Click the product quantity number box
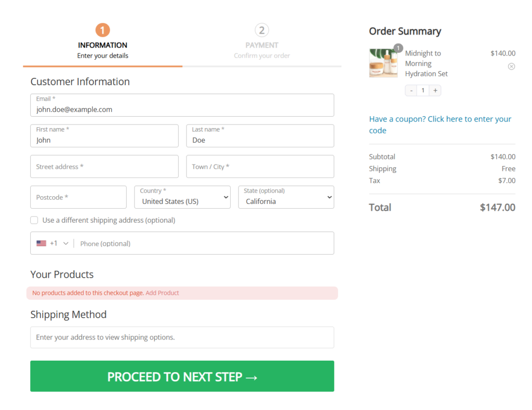This screenshot has width=532, height=410. coord(423,90)
